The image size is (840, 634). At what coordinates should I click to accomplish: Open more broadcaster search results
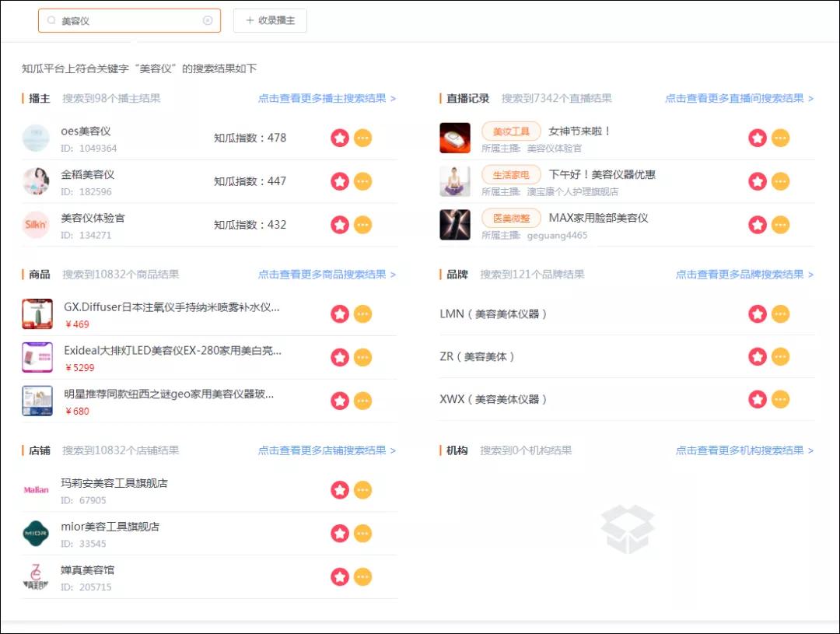tap(328, 99)
